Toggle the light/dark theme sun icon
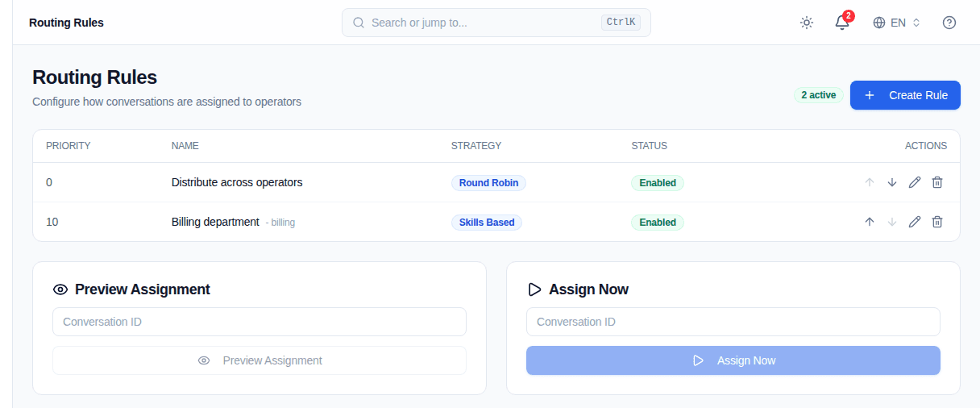980x408 pixels. point(807,23)
